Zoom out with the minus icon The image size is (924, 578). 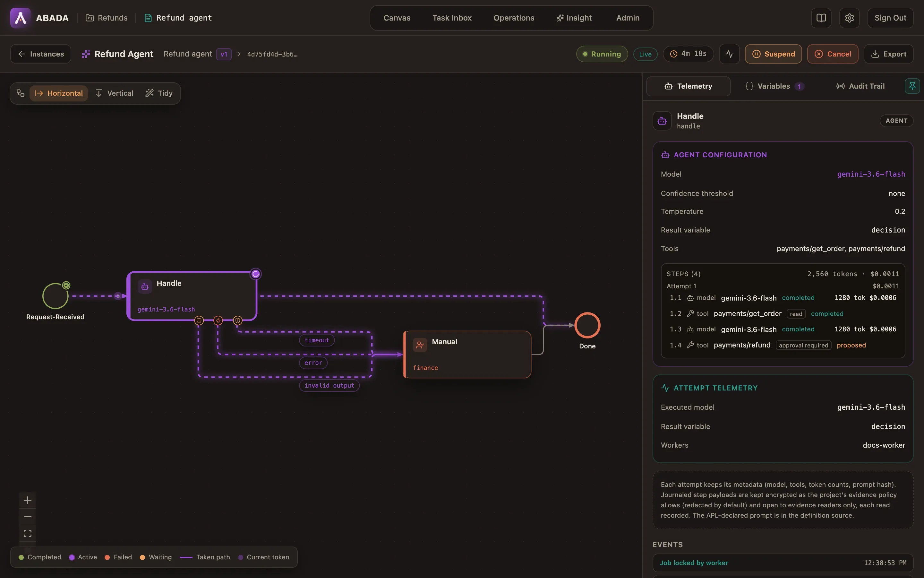coord(28,517)
